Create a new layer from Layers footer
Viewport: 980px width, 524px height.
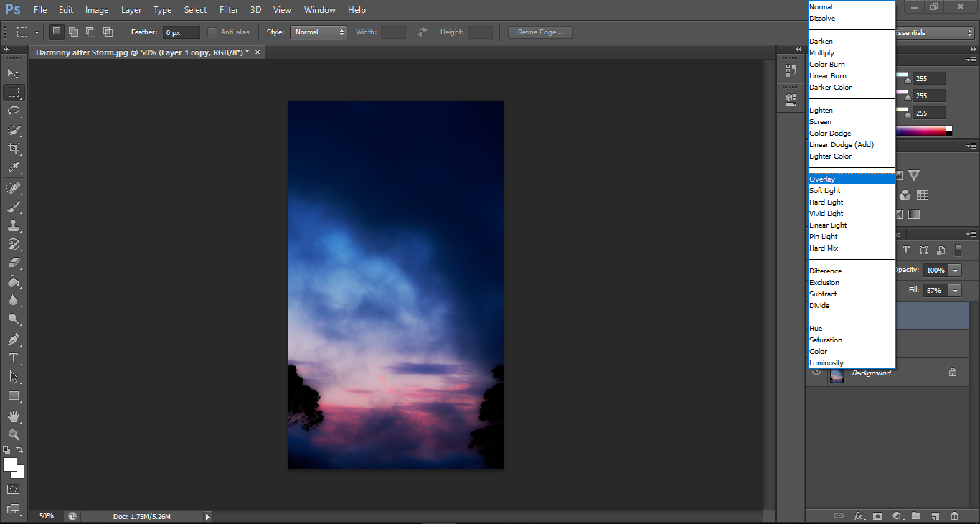pos(935,516)
